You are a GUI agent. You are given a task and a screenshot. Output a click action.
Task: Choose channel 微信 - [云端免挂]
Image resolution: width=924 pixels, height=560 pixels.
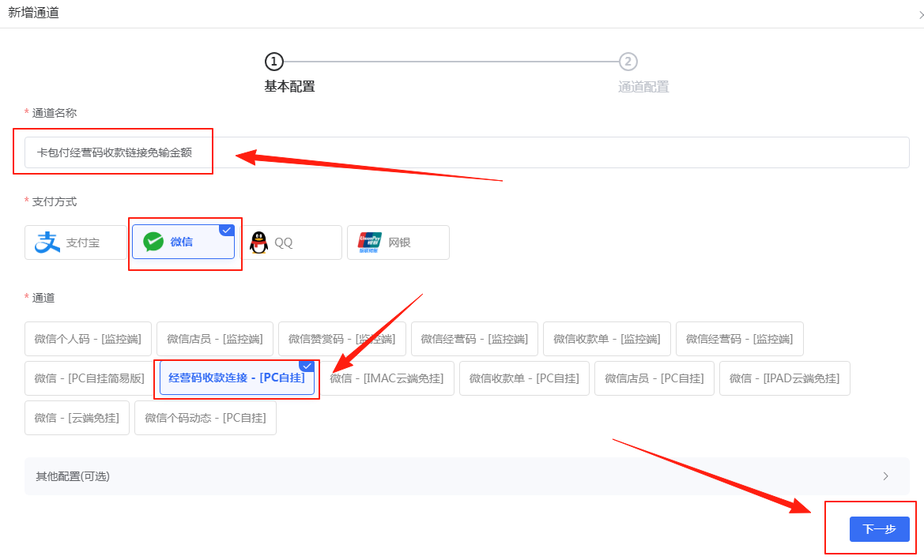pyautogui.click(x=77, y=418)
